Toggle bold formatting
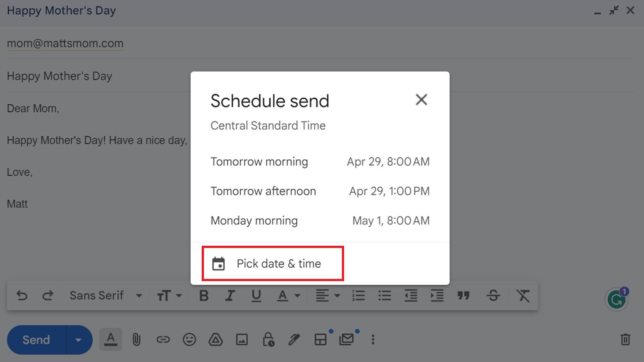Screen dimensions: 644x362 203,296
